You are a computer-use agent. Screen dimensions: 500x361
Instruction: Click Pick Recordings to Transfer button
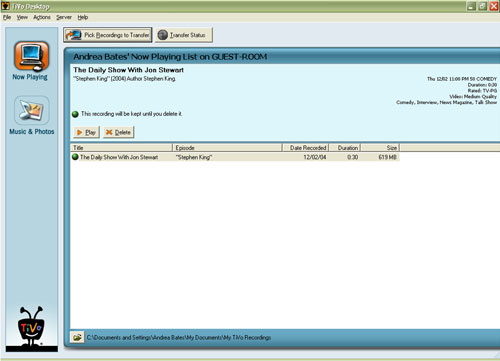click(x=108, y=35)
